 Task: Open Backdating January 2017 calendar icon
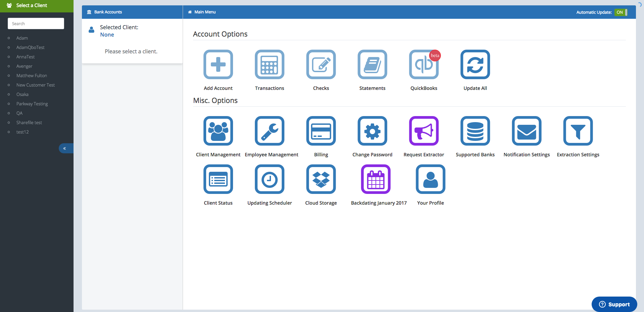click(375, 179)
